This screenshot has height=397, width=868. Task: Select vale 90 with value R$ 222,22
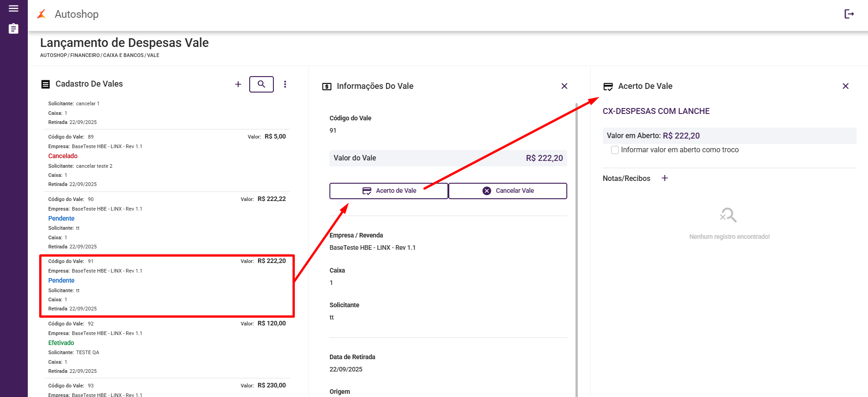click(167, 222)
